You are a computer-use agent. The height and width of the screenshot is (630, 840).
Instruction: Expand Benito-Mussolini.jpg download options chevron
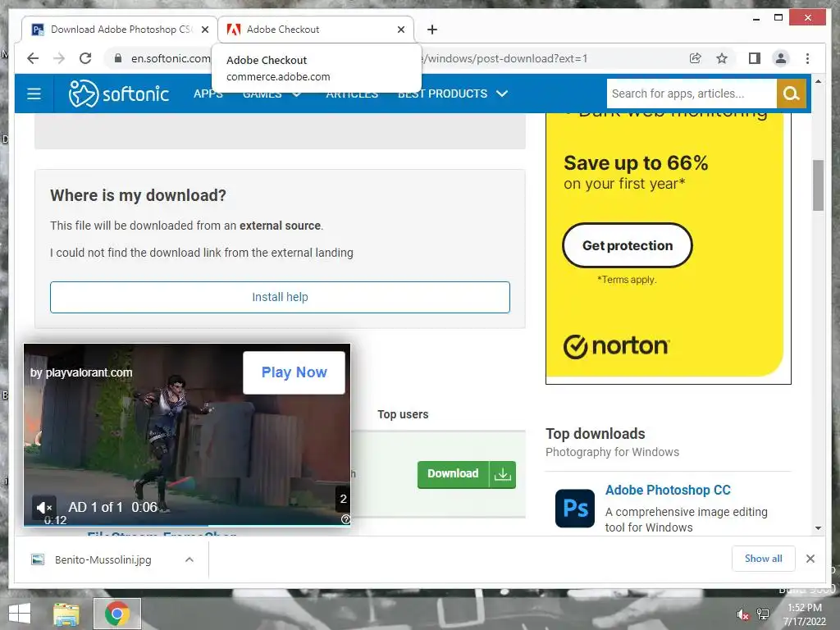pyautogui.click(x=189, y=559)
